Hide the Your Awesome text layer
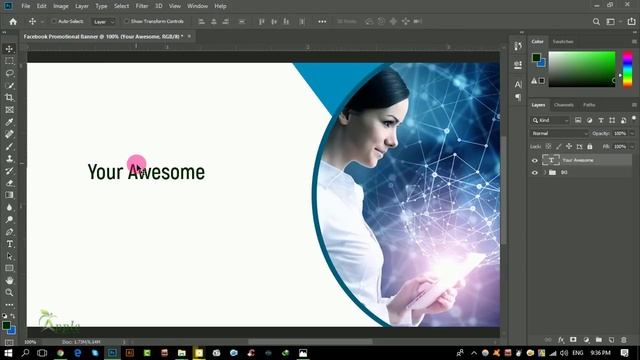 point(535,160)
